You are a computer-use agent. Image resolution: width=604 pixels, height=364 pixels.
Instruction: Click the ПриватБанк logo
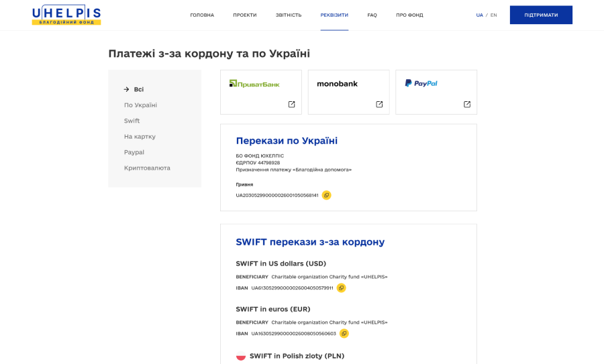254,84
